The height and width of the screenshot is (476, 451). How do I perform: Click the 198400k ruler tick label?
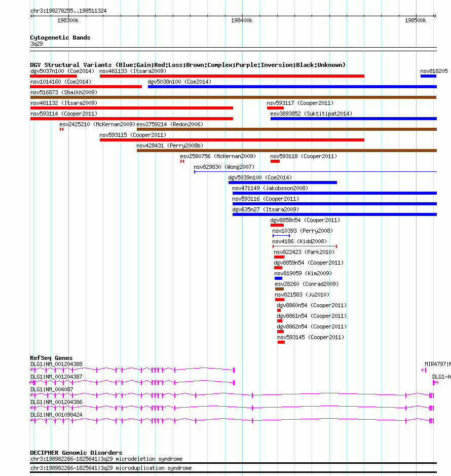point(242,20)
